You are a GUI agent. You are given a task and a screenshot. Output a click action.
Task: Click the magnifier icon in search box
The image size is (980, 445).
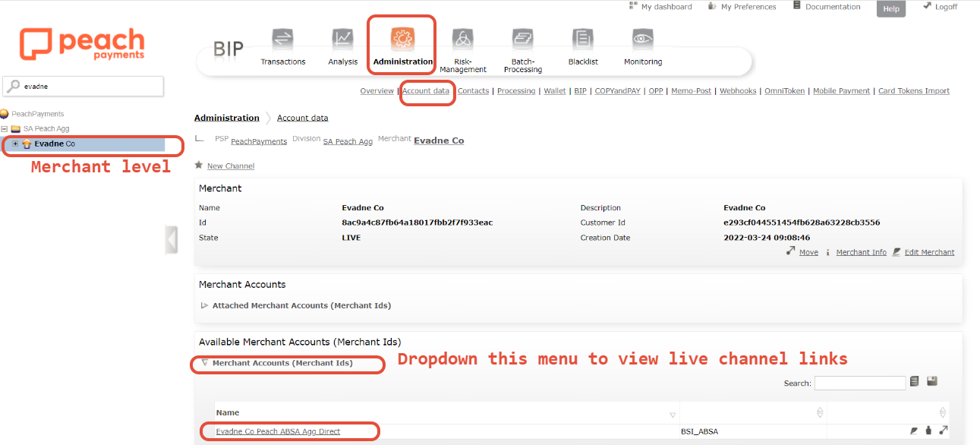[x=14, y=87]
